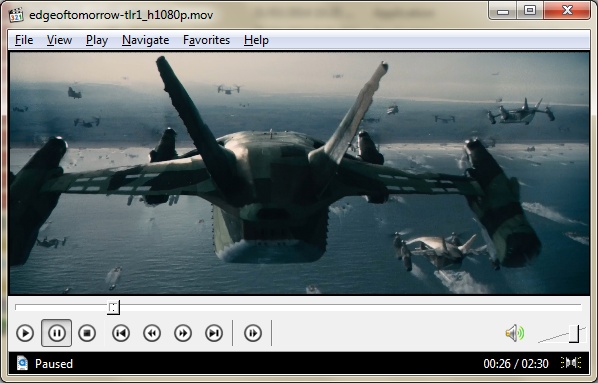Mute the audio via speaker icon

(x=514, y=333)
